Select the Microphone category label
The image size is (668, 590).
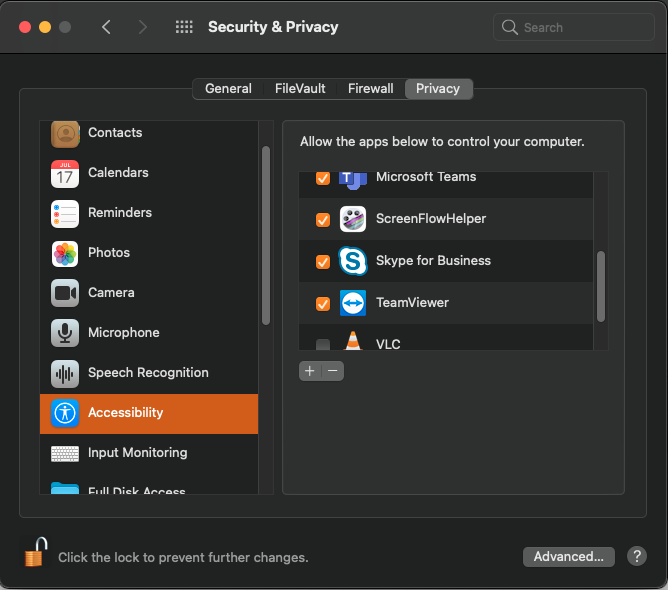pyautogui.click(x=124, y=333)
